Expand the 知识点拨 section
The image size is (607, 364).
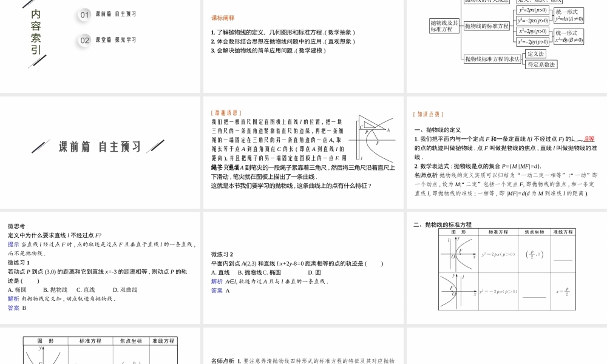(427, 113)
